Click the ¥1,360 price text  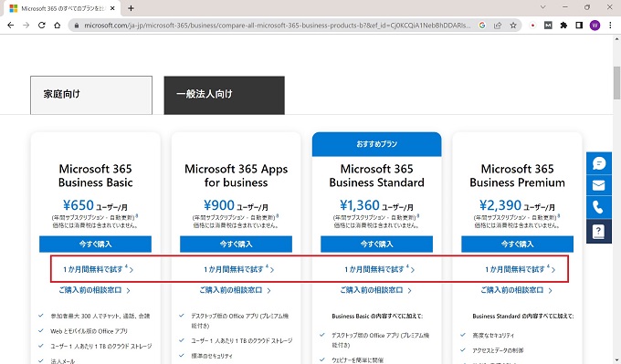click(x=360, y=205)
